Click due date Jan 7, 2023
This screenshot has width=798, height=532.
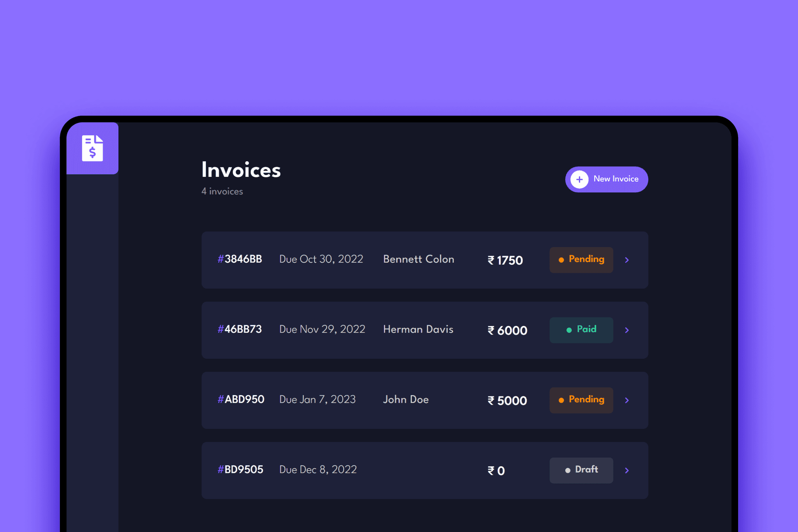point(318,399)
